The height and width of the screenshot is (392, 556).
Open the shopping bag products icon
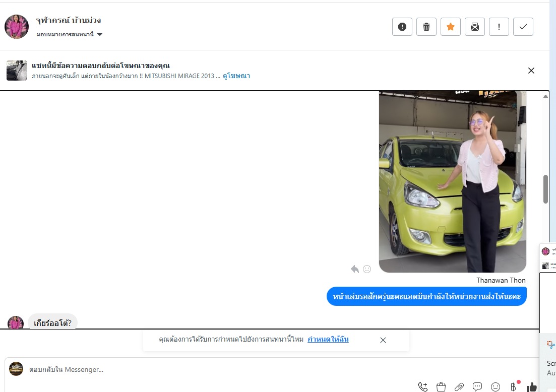pyautogui.click(x=441, y=387)
